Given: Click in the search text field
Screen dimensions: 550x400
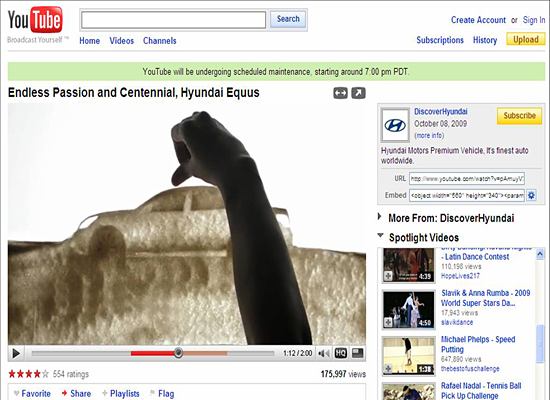Looking at the screenshot, I should pyautogui.click(x=173, y=20).
